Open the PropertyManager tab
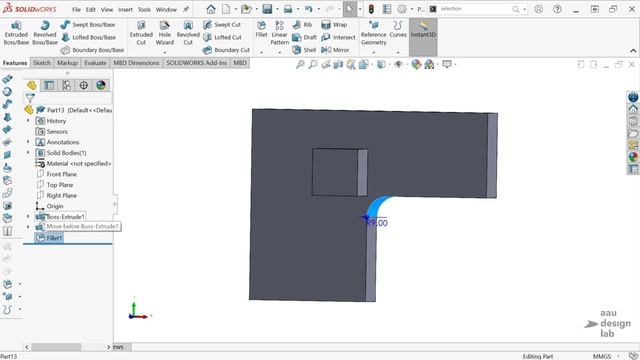This screenshot has height=360, width=640. (49, 85)
